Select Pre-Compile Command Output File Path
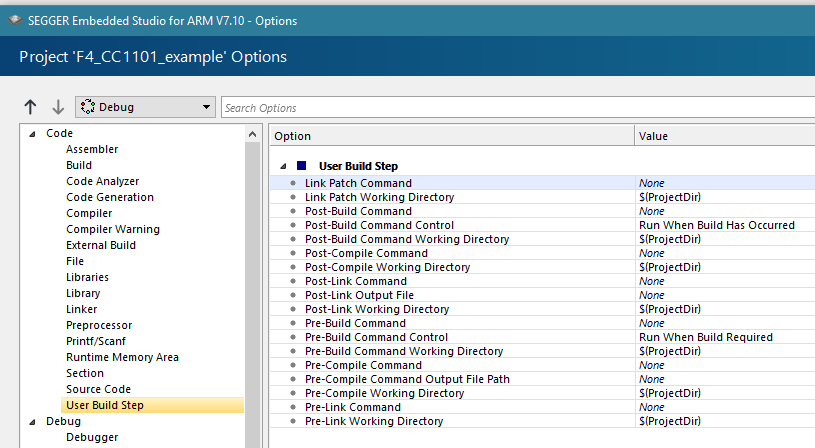Image resolution: width=815 pixels, height=448 pixels. point(407,380)
